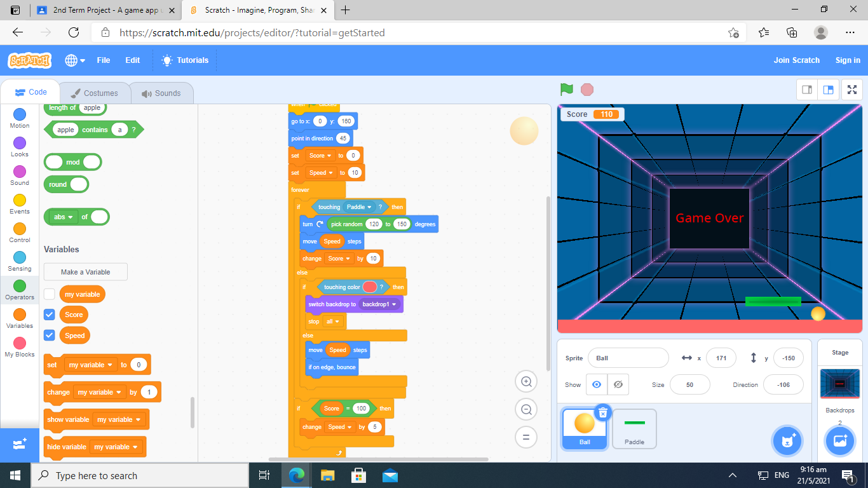This screenshot has width=868, height=488.
Task: Click the green flag to start the game
Action: pos(566,90)
